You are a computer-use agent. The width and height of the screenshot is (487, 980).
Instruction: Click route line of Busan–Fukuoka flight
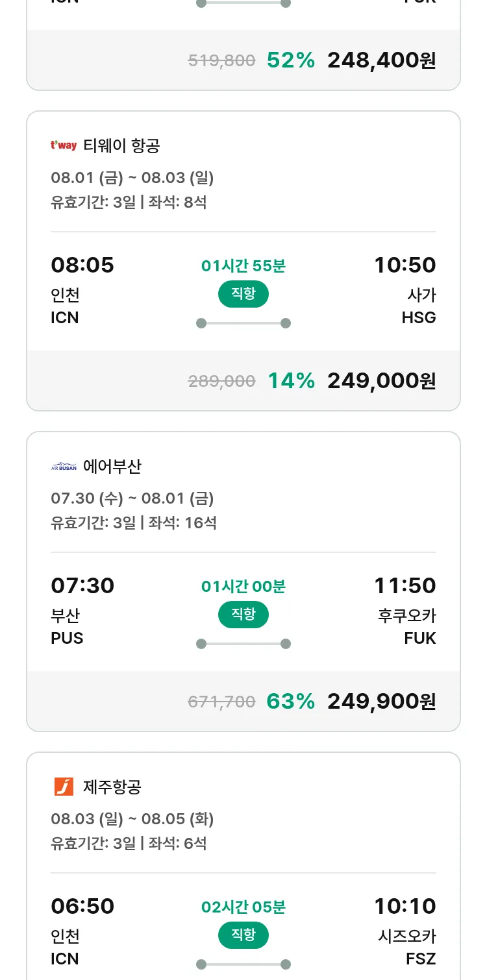click(x=243, y=644)
